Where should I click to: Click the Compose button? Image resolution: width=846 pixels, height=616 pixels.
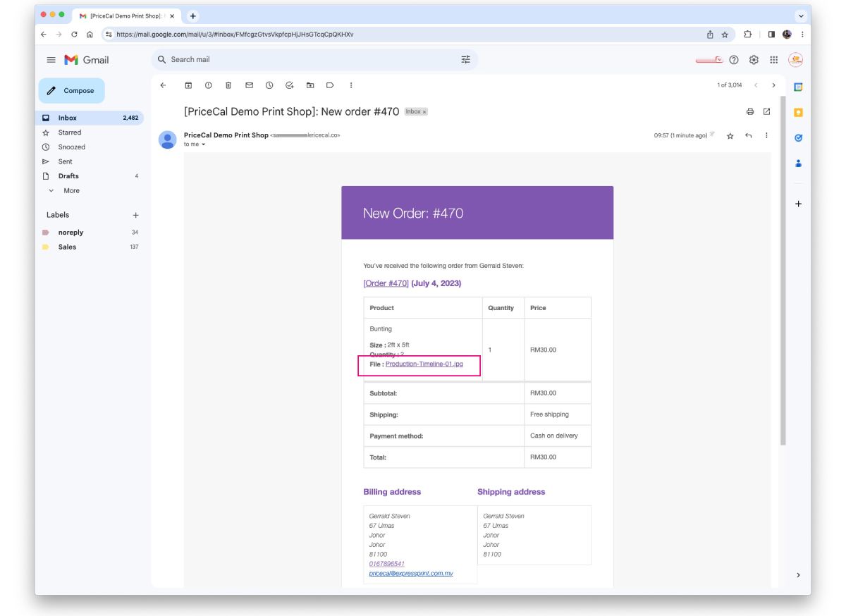click(x=71, y=91)
